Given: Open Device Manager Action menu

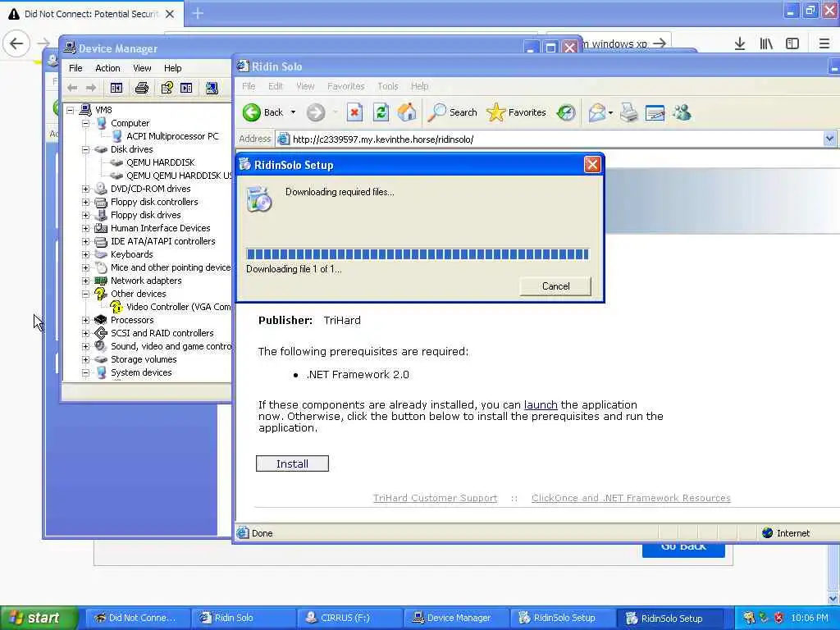Looking at the screenshot, I should pos(107,68).
